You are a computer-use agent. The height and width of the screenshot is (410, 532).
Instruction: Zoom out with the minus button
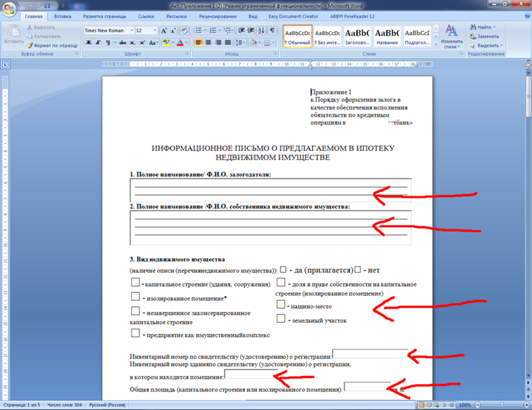click(x=478, y=405)
